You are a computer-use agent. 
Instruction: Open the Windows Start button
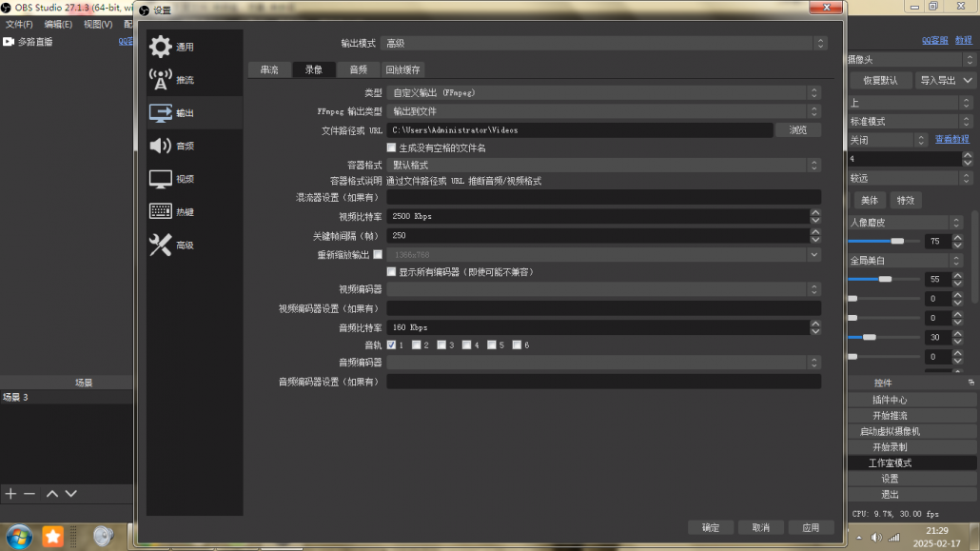click(18, 536)
